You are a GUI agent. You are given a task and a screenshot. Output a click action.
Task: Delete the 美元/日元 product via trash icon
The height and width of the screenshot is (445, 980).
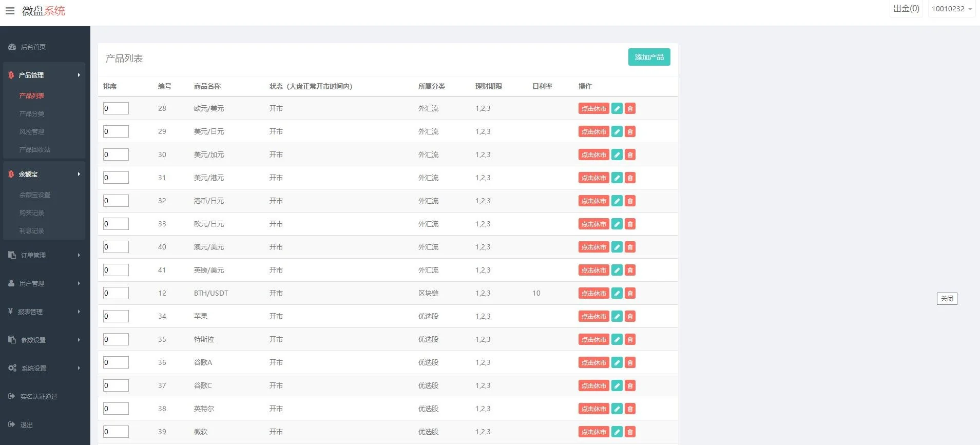click(x=630, y=131)
